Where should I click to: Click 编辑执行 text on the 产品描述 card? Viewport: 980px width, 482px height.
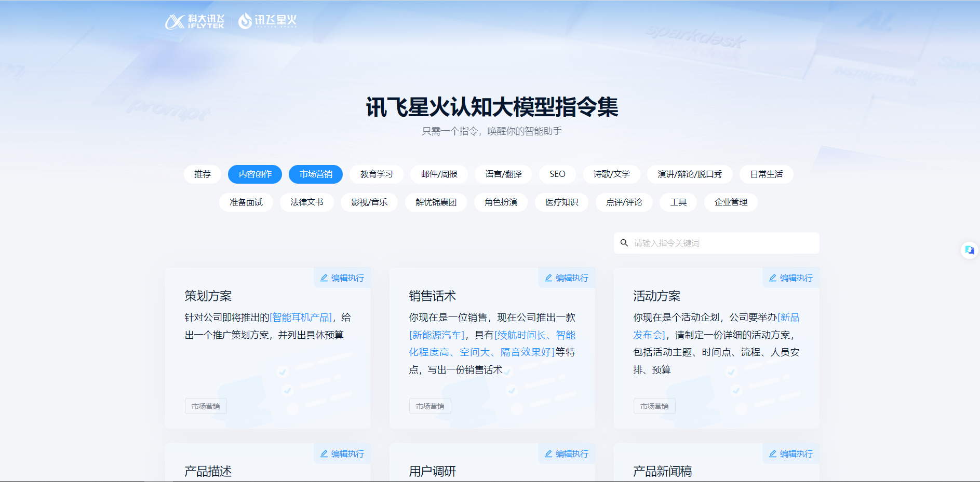click(348, 454)
